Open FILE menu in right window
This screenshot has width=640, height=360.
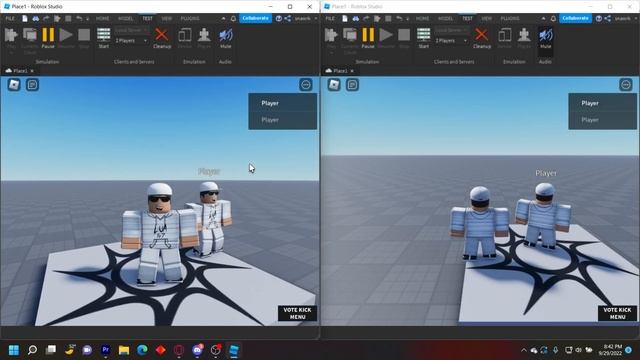tap(330, 18)
